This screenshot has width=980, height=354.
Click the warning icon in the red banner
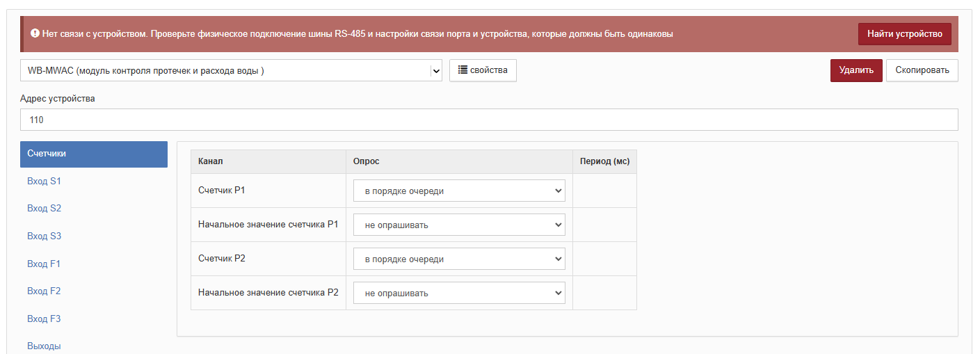point(35,33)
